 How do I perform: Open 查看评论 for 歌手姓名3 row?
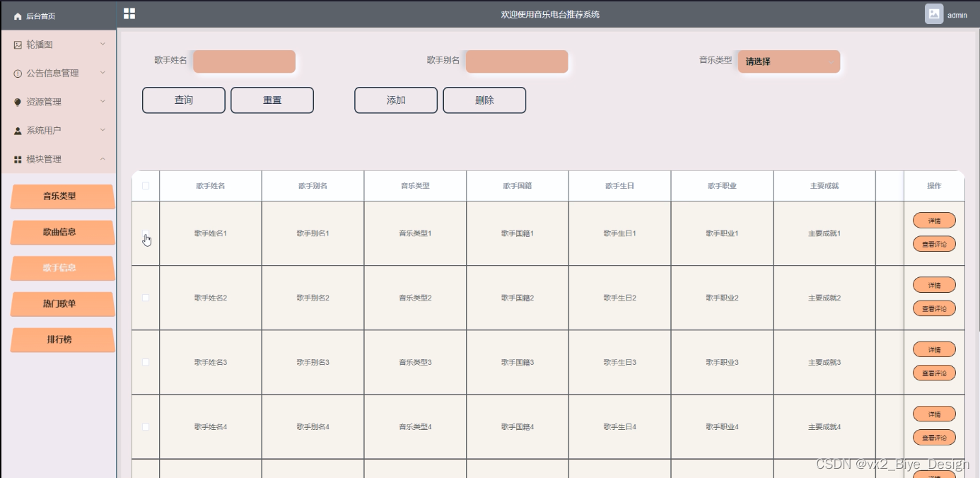tap(934, 373)
